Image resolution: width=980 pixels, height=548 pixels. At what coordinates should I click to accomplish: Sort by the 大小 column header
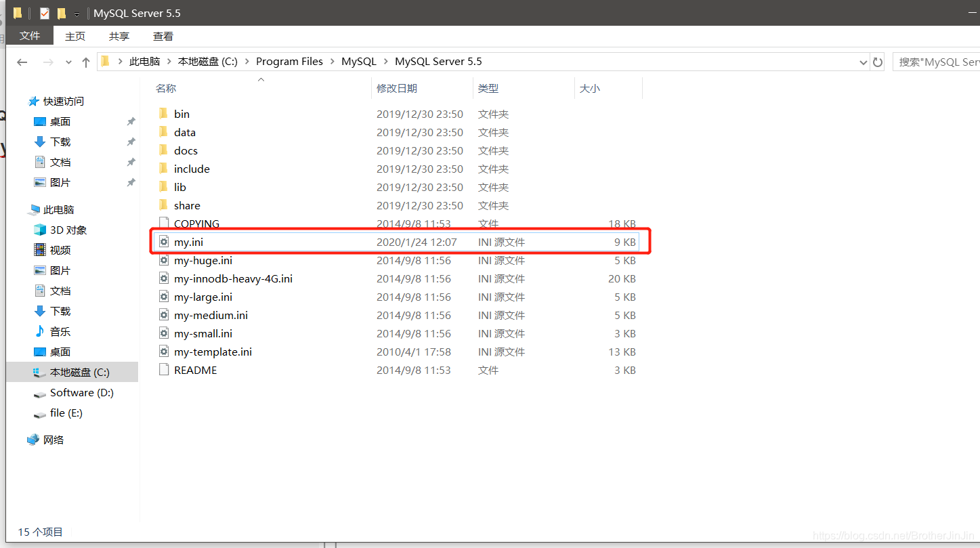pyautogui.click(x=590, y=89)
